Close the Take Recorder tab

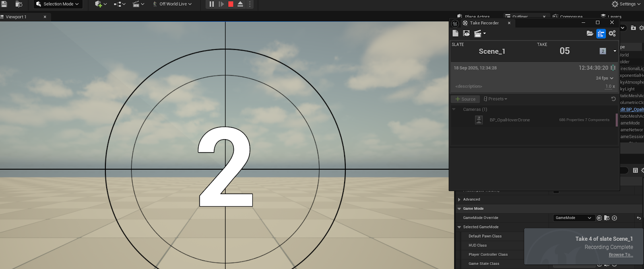pyautogui.click(x=509, y=23)
